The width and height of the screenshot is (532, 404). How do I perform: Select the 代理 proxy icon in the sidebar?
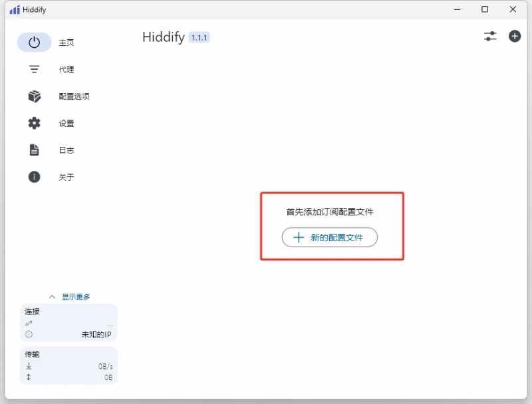pos(33,69)
